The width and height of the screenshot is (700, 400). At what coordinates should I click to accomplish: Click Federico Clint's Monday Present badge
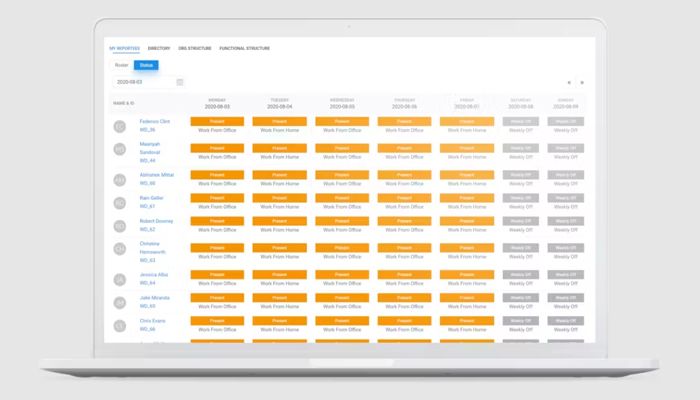217,121
